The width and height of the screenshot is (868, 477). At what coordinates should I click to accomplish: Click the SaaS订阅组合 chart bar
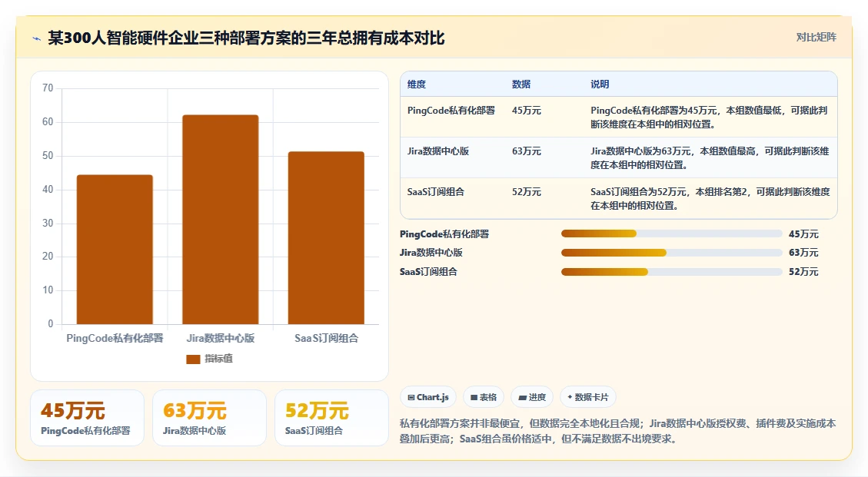tap(326, 238)
